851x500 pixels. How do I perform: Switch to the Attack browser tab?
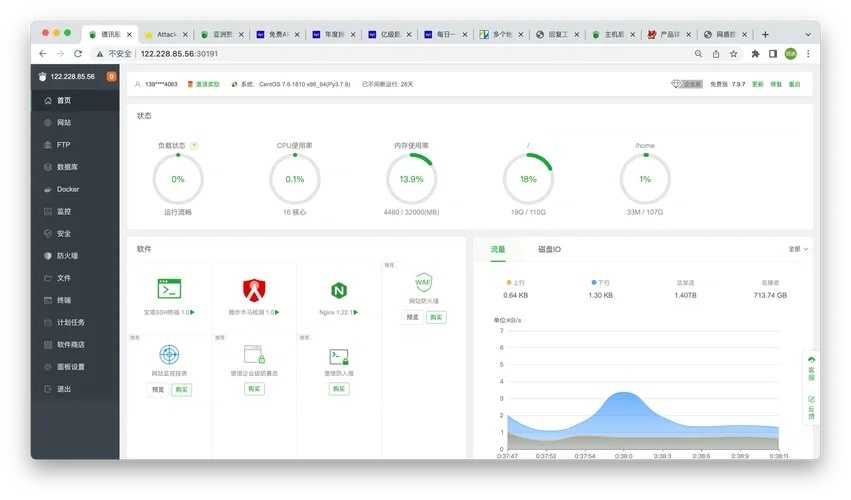[x=166, y=34]
